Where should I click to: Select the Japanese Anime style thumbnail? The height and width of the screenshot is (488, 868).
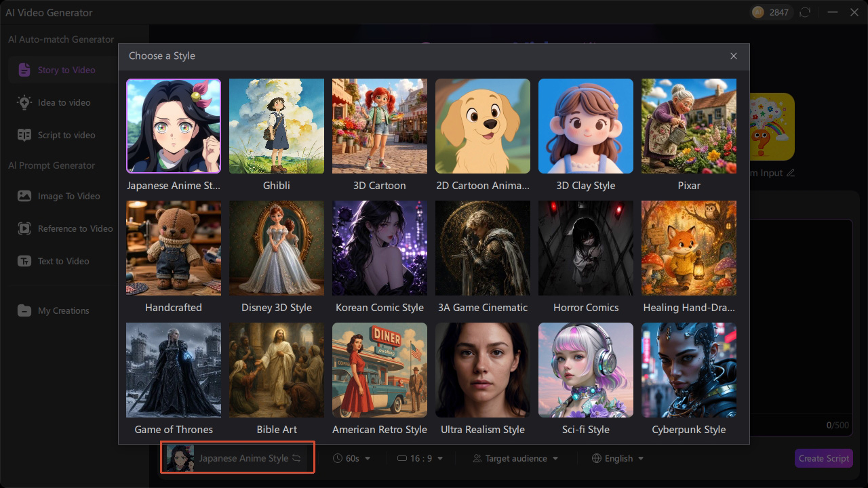coord(174,126)
